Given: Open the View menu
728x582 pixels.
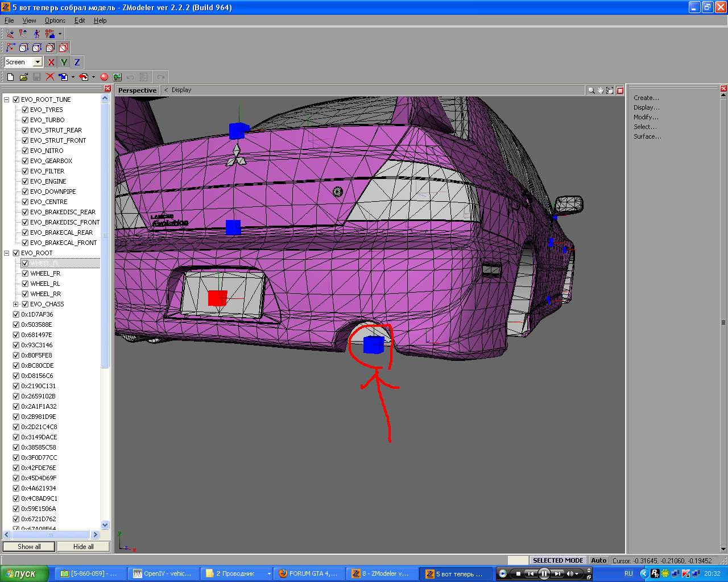Looking at the screenshot, I should pos(29,20).
